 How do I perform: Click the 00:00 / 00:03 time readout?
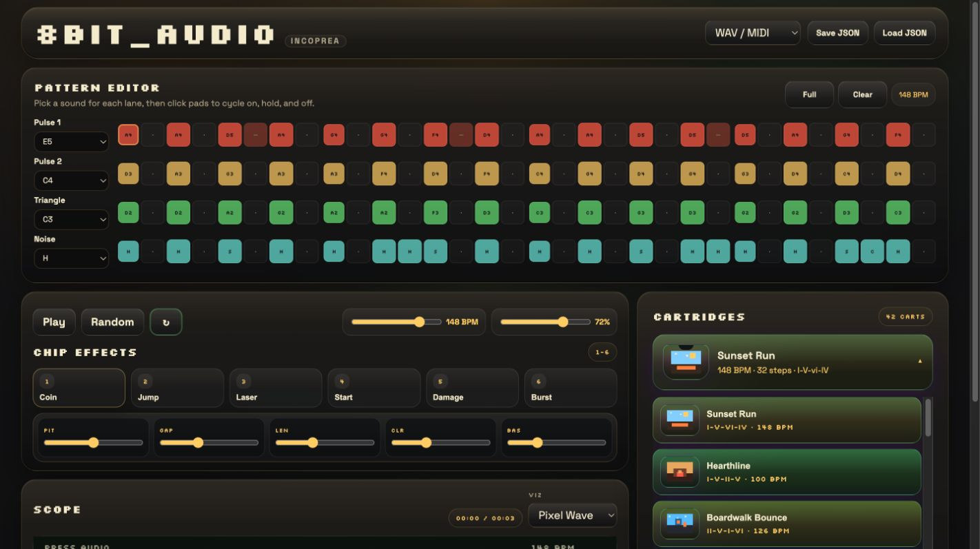pyautogui.click(x=485, y=518)
